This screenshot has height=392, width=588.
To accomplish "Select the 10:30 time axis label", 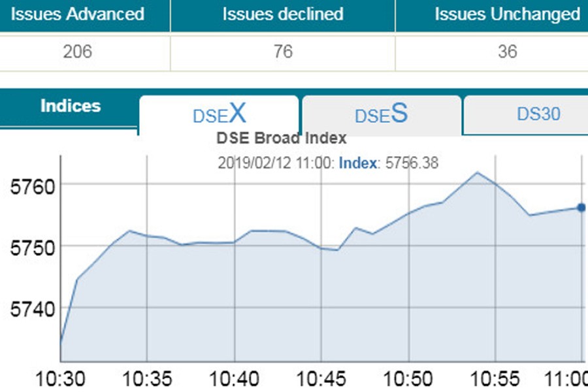I will coord(63,378).
